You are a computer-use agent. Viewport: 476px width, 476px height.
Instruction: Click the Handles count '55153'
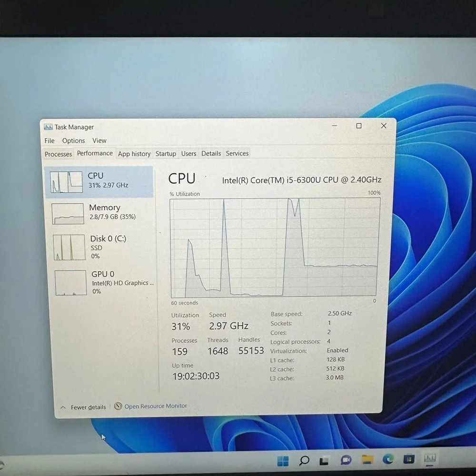[x=251, y=351]
